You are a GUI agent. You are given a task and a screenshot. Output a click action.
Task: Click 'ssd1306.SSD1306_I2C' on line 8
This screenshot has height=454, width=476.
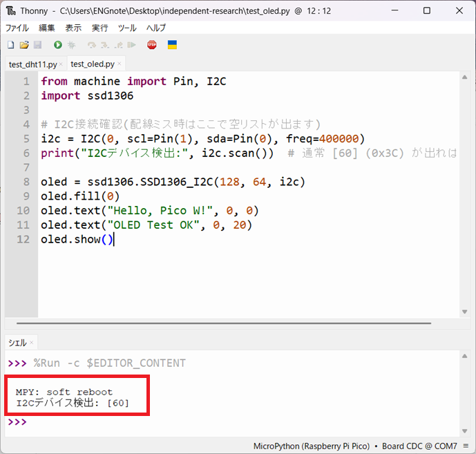[x=151, y=182]
